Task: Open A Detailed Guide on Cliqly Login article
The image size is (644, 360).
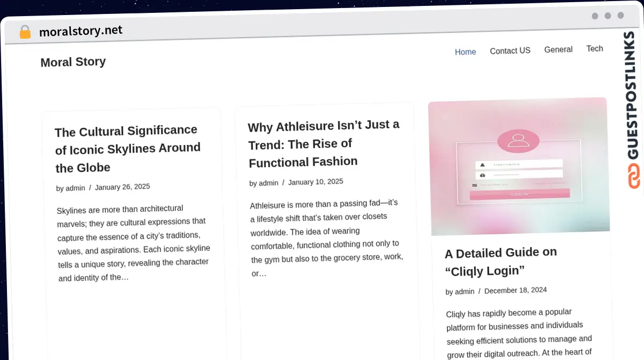Action: pos(501,261)
